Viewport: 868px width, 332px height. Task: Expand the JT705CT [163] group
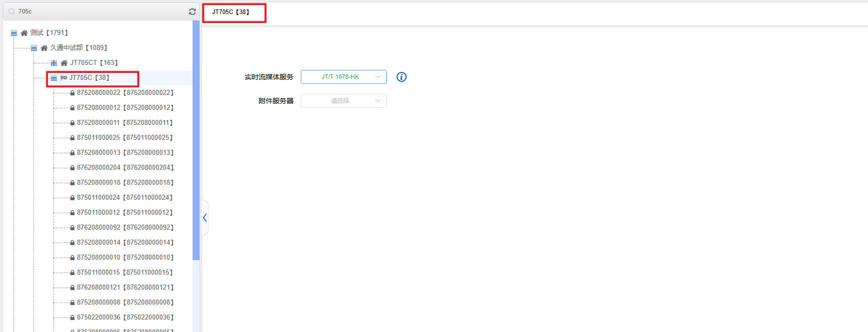pyautogui.click(x=54, y=63)
